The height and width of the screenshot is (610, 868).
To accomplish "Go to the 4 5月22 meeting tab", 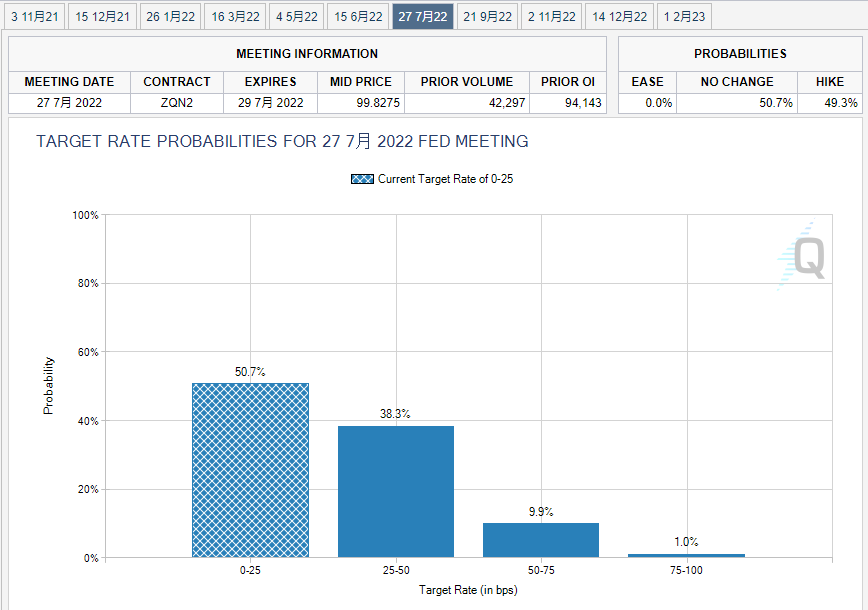I will click(x=297, y=16).
